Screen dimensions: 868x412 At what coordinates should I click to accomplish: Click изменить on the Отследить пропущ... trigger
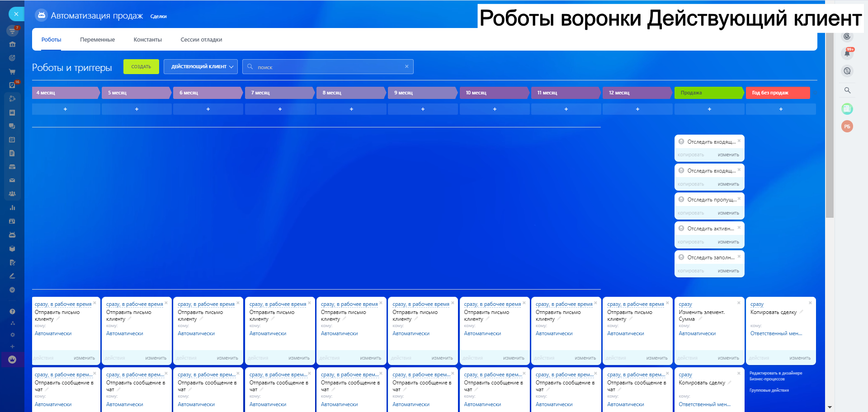click(728, 213)
